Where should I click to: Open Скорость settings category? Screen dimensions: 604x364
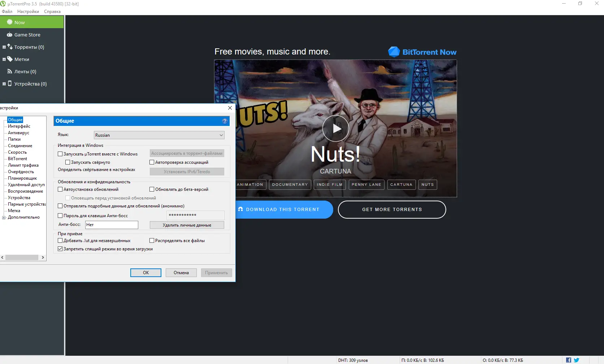17,152
